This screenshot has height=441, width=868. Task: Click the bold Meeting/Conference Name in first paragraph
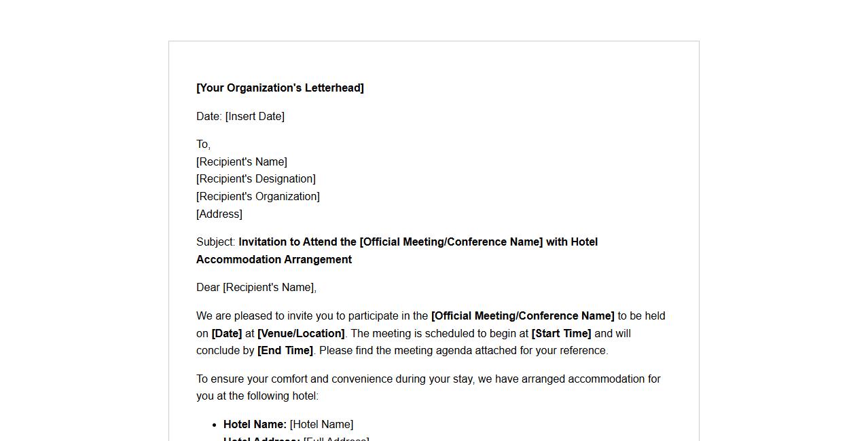tap(522, 316)
